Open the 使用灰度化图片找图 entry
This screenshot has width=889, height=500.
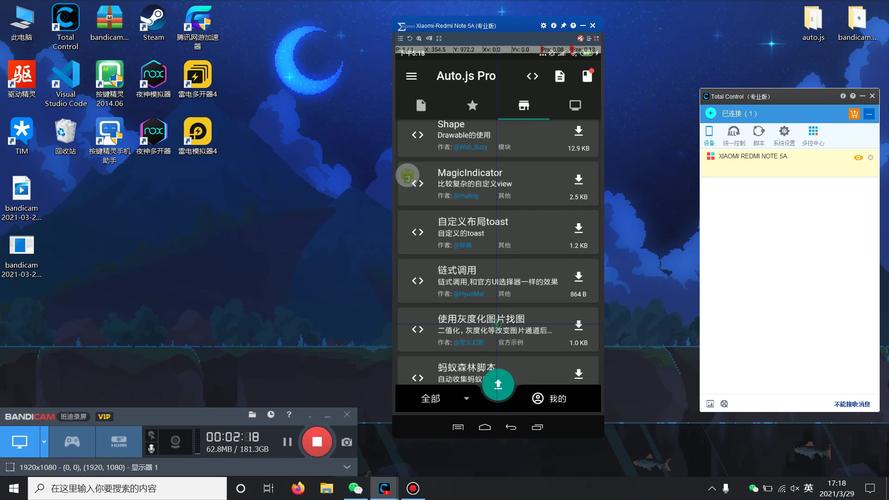pos(498,329)
